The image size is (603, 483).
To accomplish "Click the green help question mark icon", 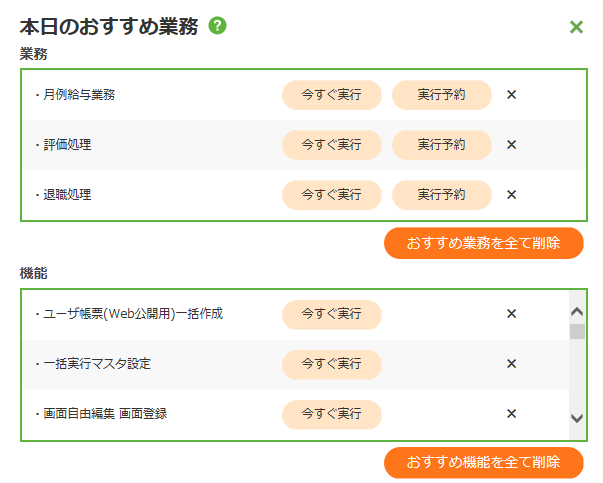I will click(x=218, y=26).
